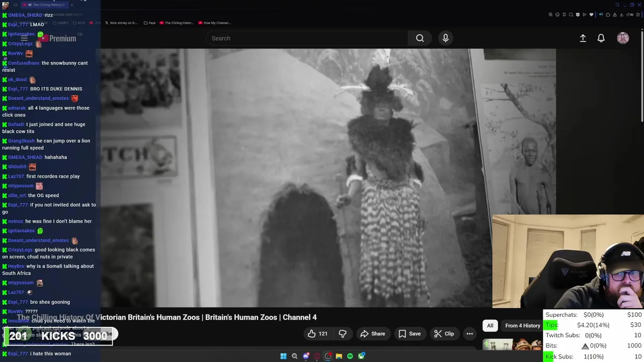Open the browser AI assistant icon
Viewport: 644px width, 362px height.
click(x=630, y=15)
